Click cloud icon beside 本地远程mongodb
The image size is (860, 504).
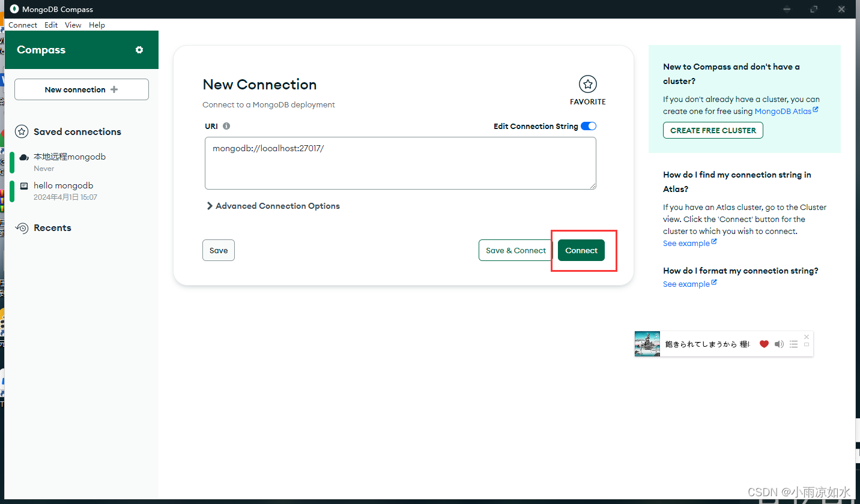[x=24, y=157]
